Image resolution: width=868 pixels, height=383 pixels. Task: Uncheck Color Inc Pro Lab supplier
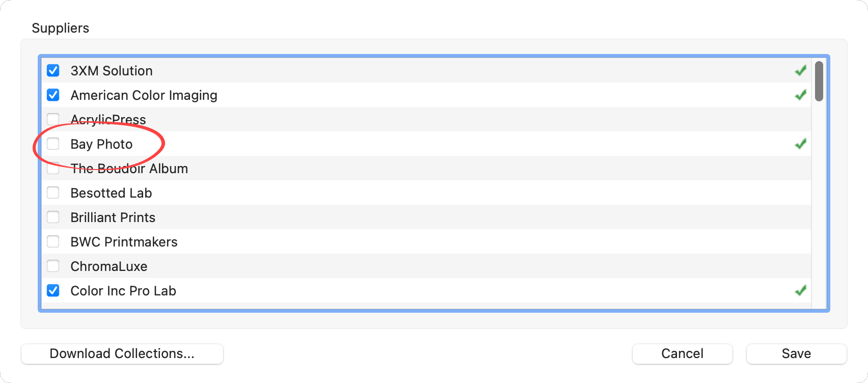pos(53,291)
